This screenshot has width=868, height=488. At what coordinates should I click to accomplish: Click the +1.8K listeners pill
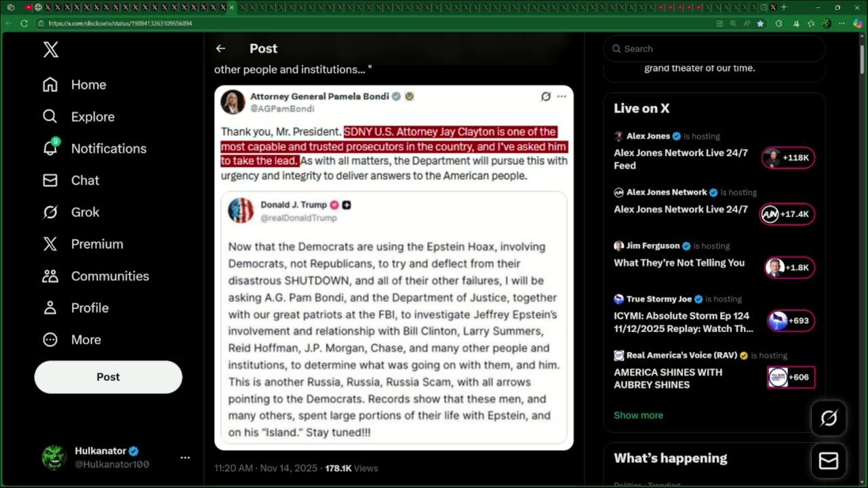[789, 267]
